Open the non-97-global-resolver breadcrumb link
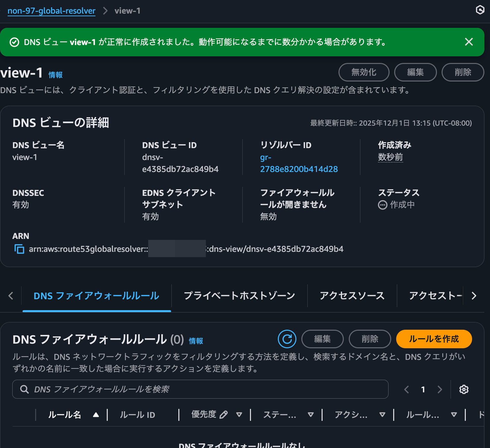This screenshot has height=448, width=490. coord(51,11)
